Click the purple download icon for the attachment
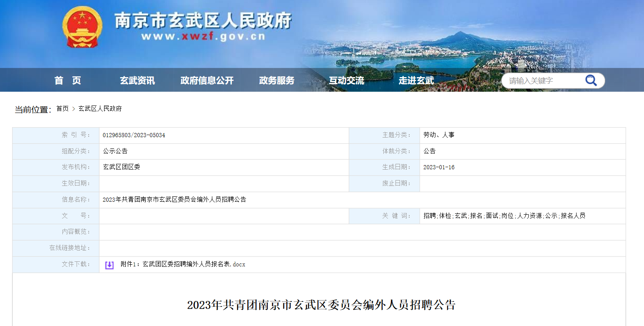The width and height of the screenshot is (644, 326). [x=109, y=265]
